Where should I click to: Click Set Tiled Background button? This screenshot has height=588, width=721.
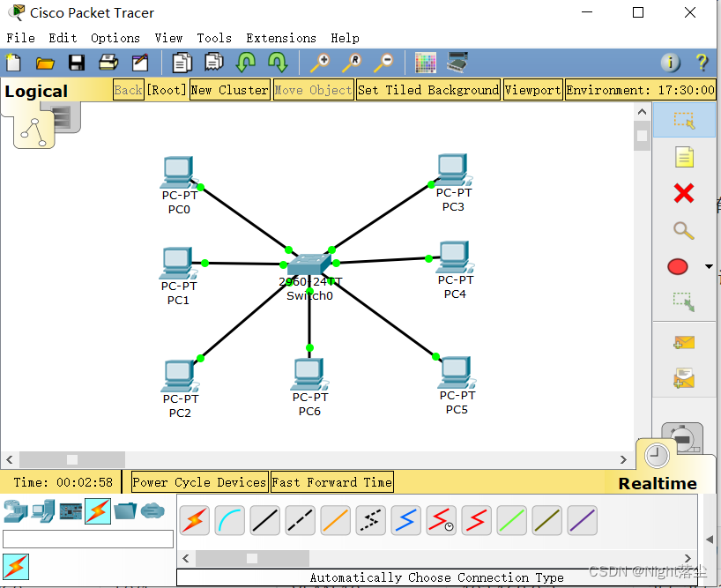click(428, 90)
